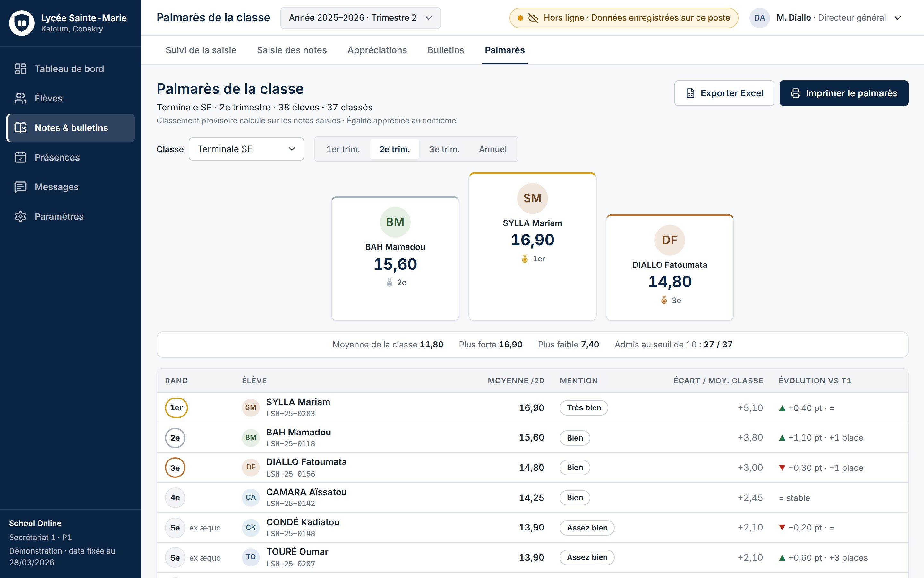Switch to the 1er trim. period
The image size is (924, 578).
343,149
